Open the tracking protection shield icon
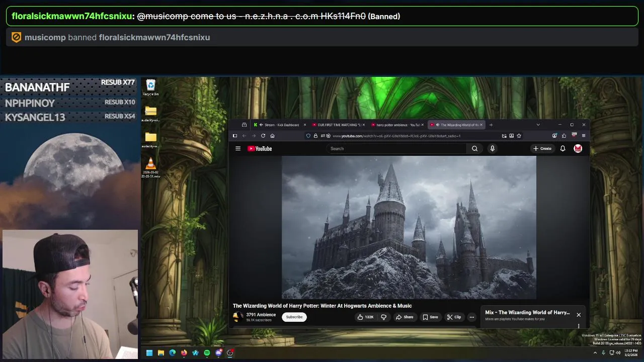 308,136
